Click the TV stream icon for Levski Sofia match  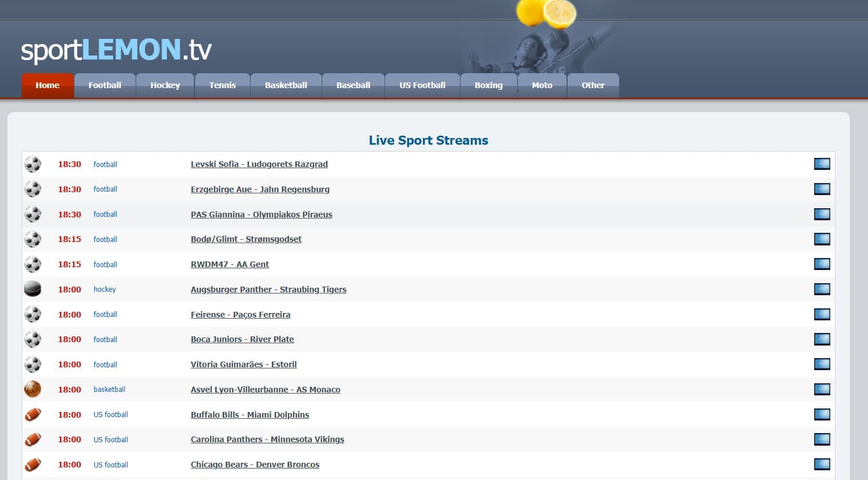(822, 164)
